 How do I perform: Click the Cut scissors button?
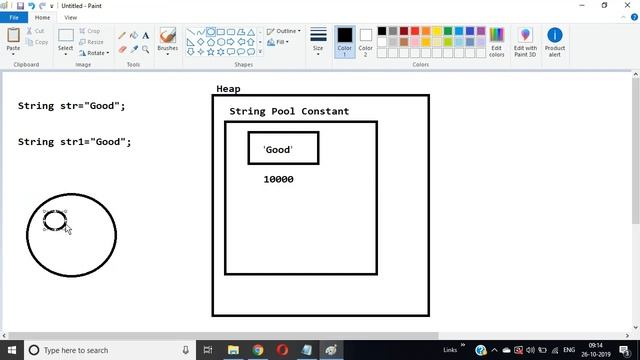(35, 31)
